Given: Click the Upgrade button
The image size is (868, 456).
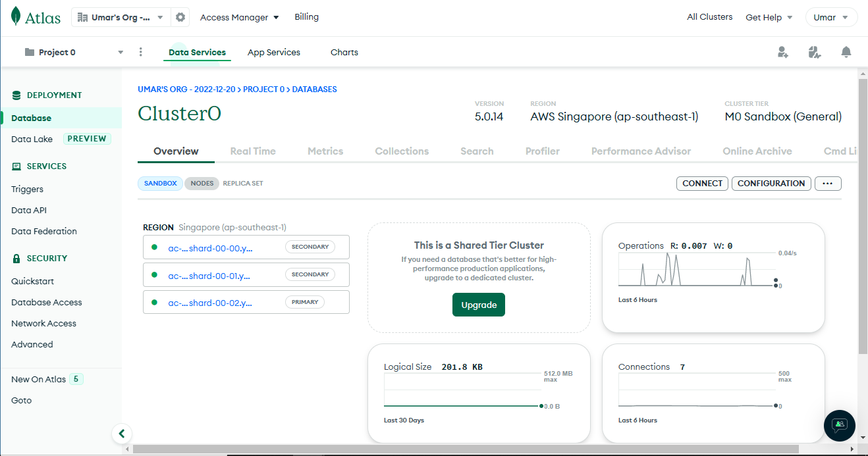Looking at the screenshot, I should (x=479, y=304).
